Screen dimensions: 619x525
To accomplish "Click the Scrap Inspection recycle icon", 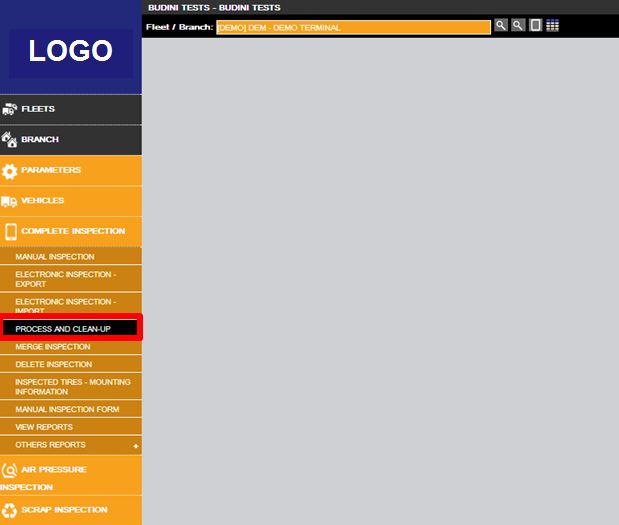I will pyautogui.click(x=10, y=510).
